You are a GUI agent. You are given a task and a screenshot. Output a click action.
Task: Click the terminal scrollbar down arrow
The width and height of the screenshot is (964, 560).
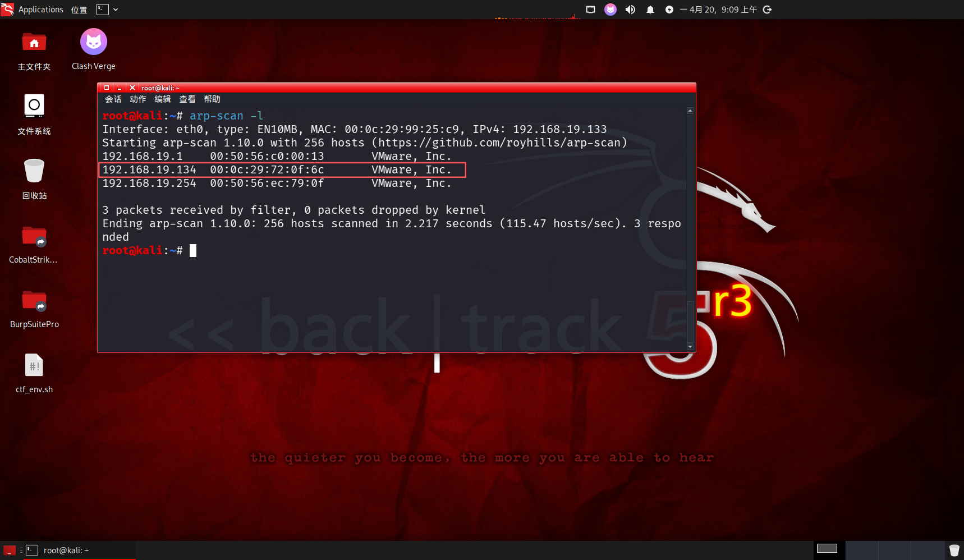[x=690, y=347]
